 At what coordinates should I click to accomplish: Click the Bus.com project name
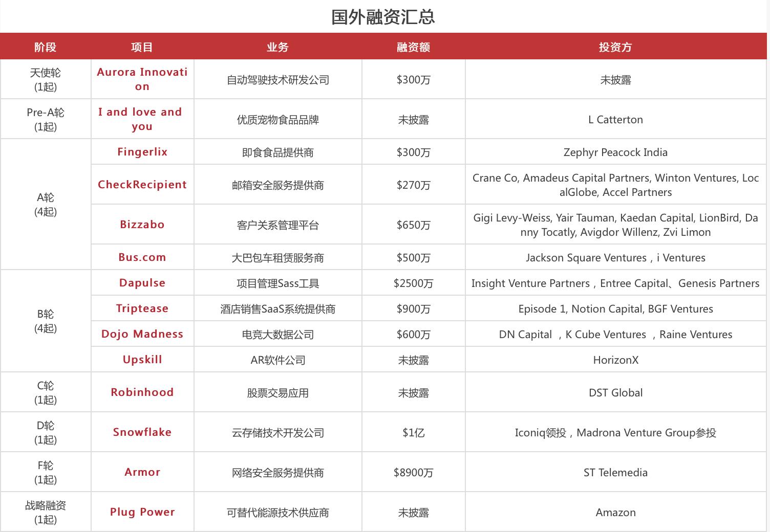pyautogui.click(x=142, y=257)
